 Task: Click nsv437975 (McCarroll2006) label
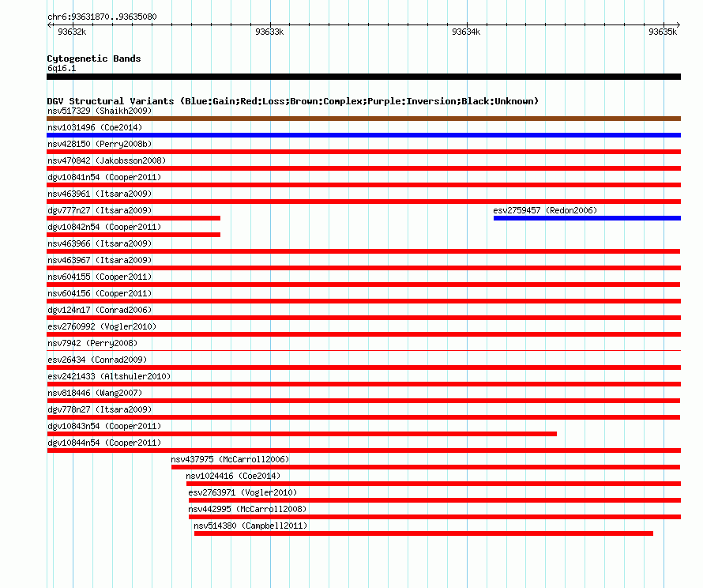pyautogui.click(x=230, y=459)
